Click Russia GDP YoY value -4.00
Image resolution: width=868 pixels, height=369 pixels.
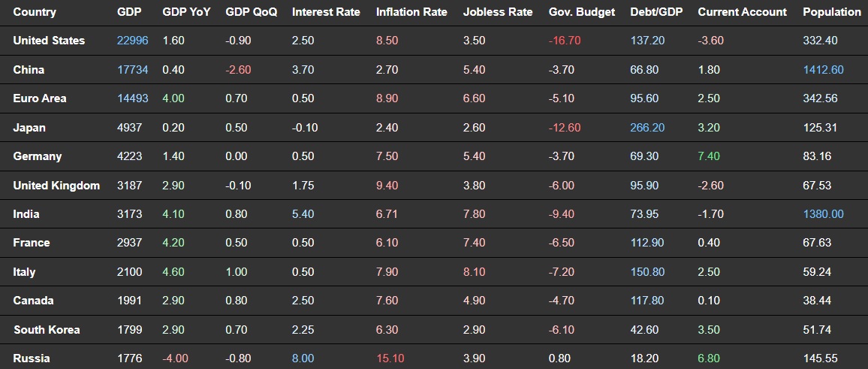pyautogui.click(x=175, y=358)
